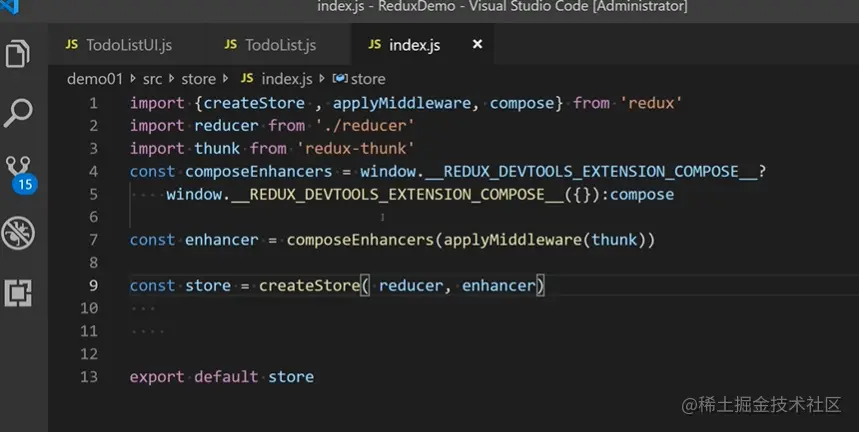Click createStore call on line 9
The image size is (859, 432).
point(310,285)
